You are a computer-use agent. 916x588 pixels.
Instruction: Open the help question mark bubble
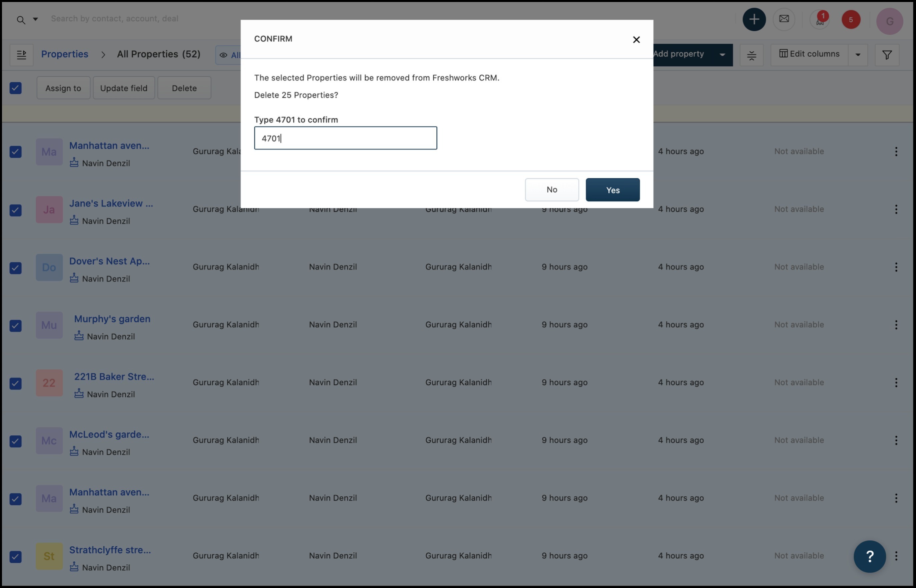pyautogui.click(x=869, y=556)
